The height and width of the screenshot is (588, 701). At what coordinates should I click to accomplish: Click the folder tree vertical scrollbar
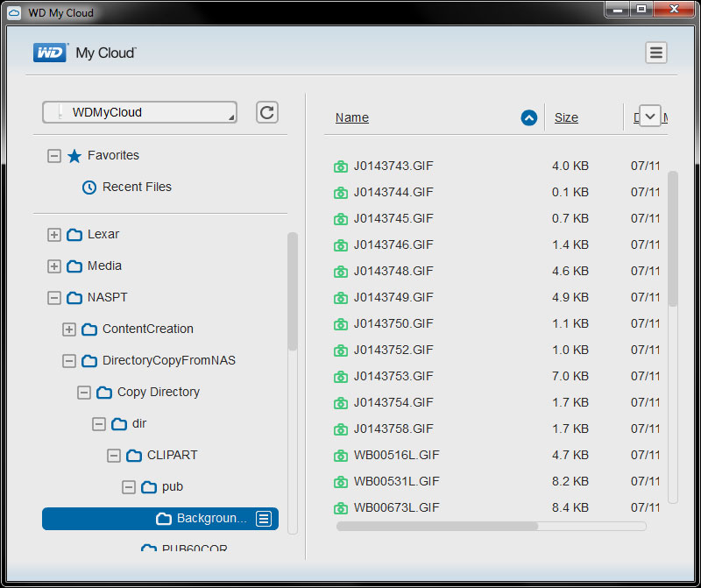point(293,292)
